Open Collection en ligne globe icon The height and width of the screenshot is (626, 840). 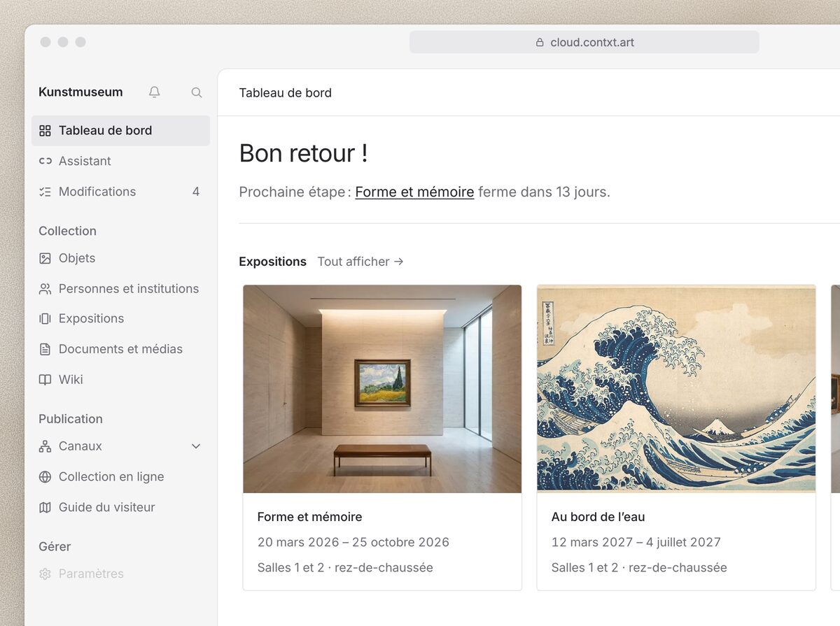45,477
